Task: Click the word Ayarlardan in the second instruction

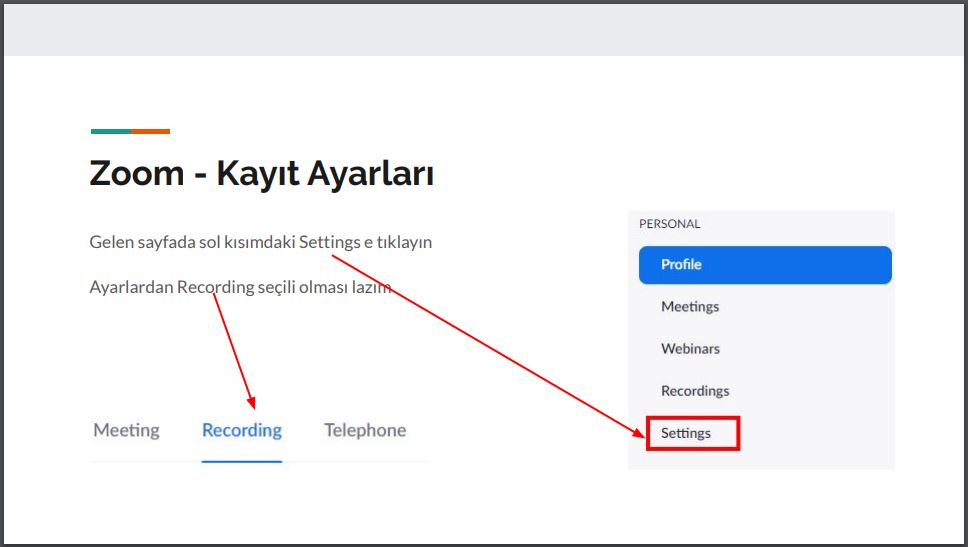Action: pos(131,288)
